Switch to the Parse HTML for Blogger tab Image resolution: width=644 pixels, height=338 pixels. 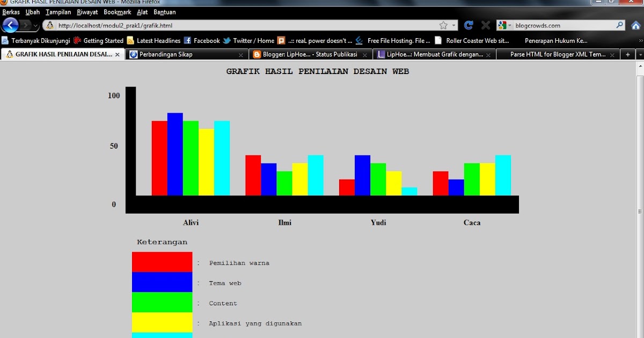click(x=558, y=54)
